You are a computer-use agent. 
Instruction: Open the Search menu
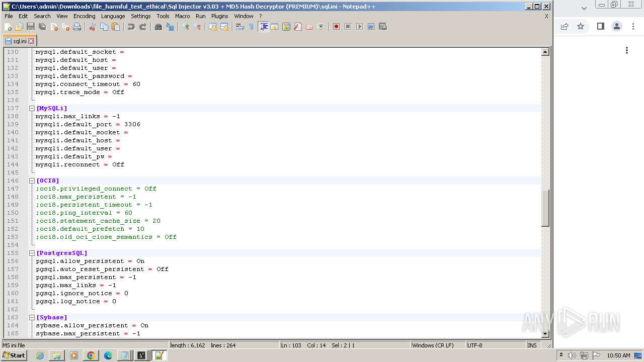pos(42,16)
